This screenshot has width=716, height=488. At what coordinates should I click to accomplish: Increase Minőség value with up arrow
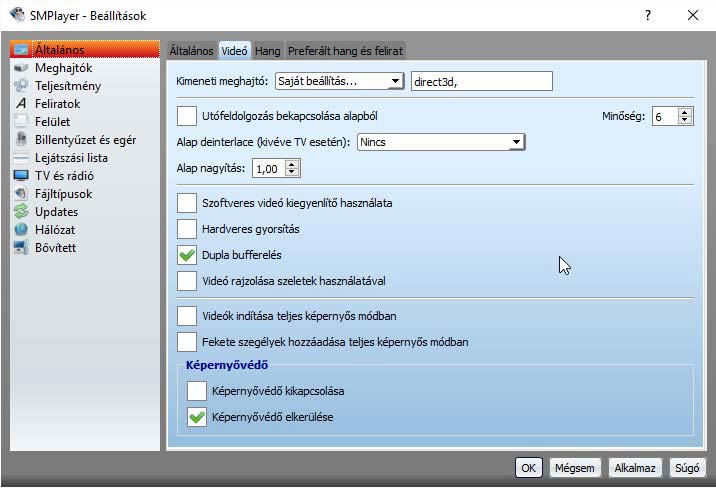pyautogui.click(x=684, y=112)
